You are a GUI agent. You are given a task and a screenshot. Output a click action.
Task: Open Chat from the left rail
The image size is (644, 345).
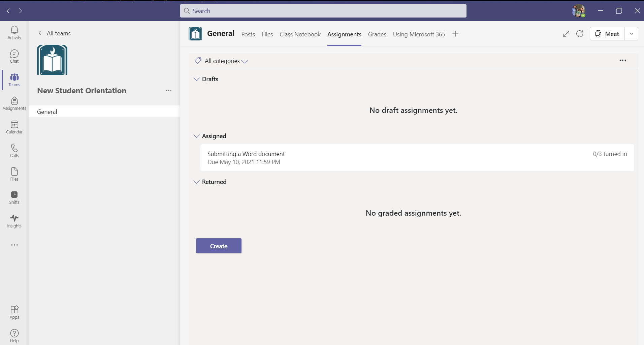click(x=14, y=56)
